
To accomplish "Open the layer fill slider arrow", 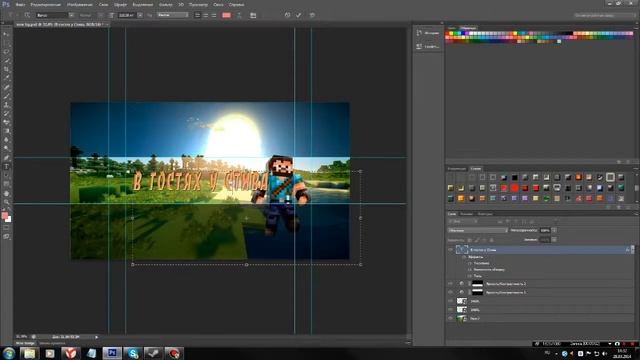I will [x=554, y=240].
